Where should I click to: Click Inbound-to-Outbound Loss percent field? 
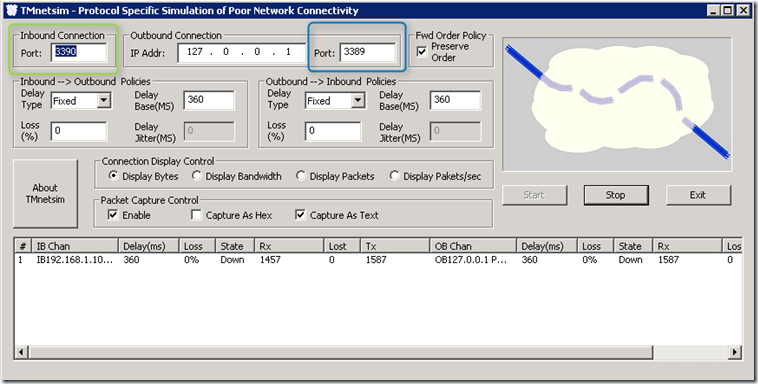coord(79,131)
